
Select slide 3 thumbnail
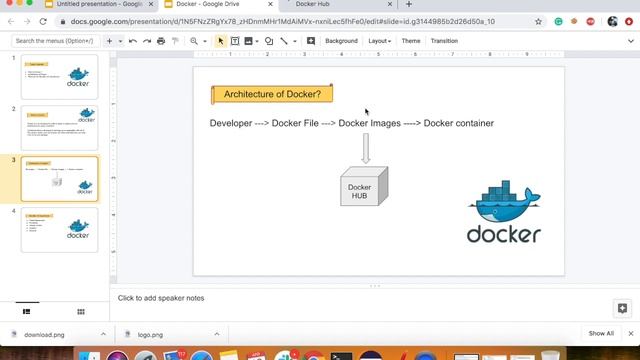60,179
